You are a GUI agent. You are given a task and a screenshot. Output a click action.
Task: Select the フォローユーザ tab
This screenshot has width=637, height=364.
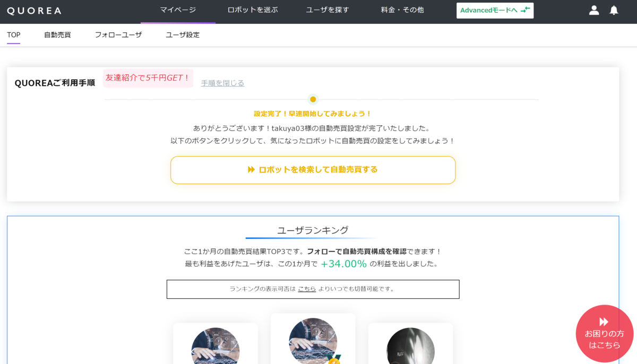(x=118, y=35)
